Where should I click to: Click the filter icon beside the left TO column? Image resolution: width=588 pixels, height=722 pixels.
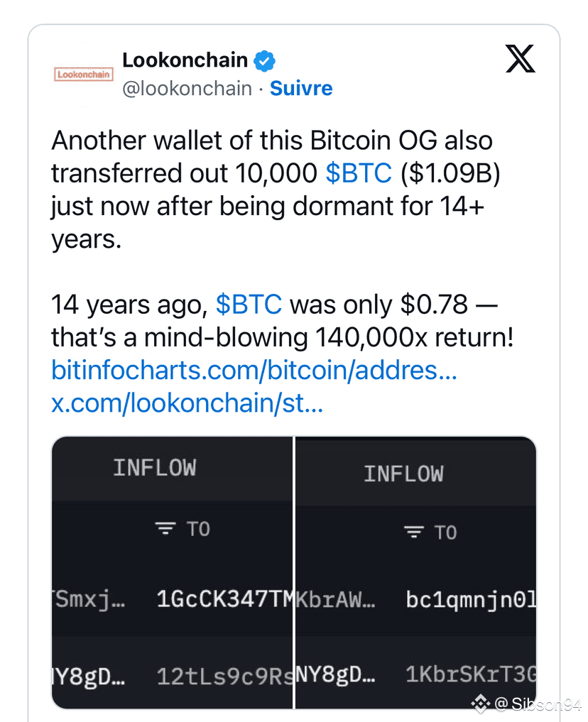click(164, 528)
